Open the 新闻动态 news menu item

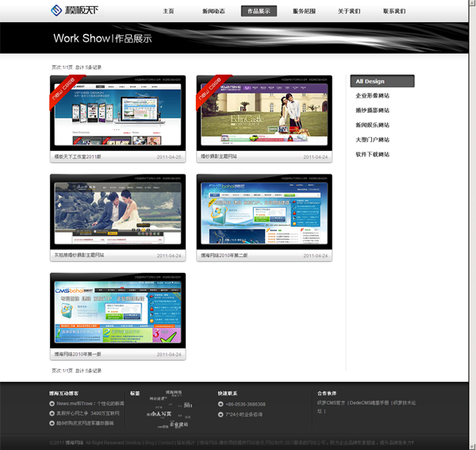[213, 11]
